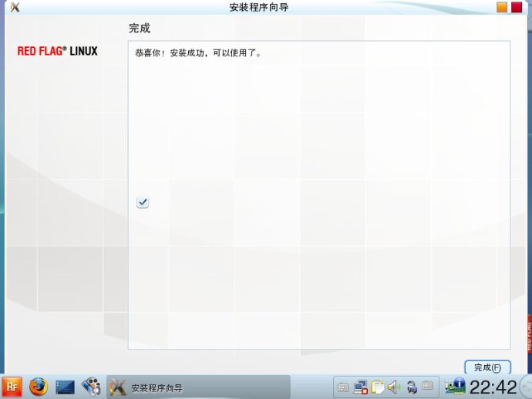Click the footprint icon in the quick-launch area

(x=90, y=387)
